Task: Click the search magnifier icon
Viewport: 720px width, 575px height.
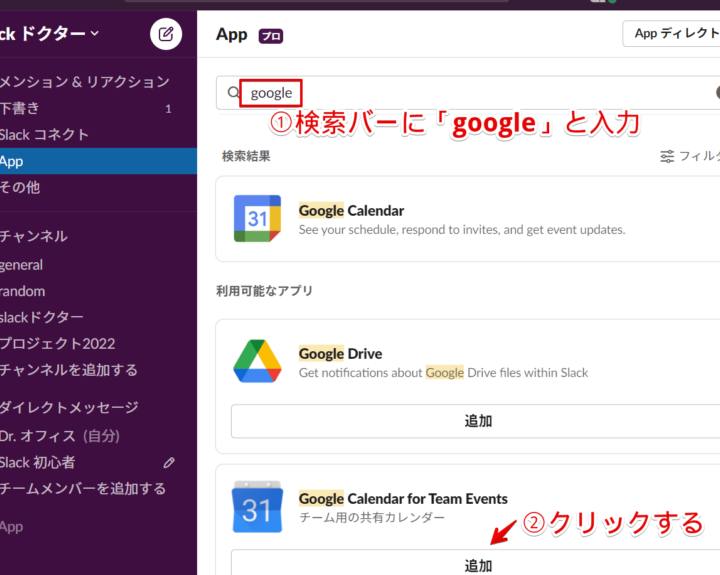Action: pos(233,92)
